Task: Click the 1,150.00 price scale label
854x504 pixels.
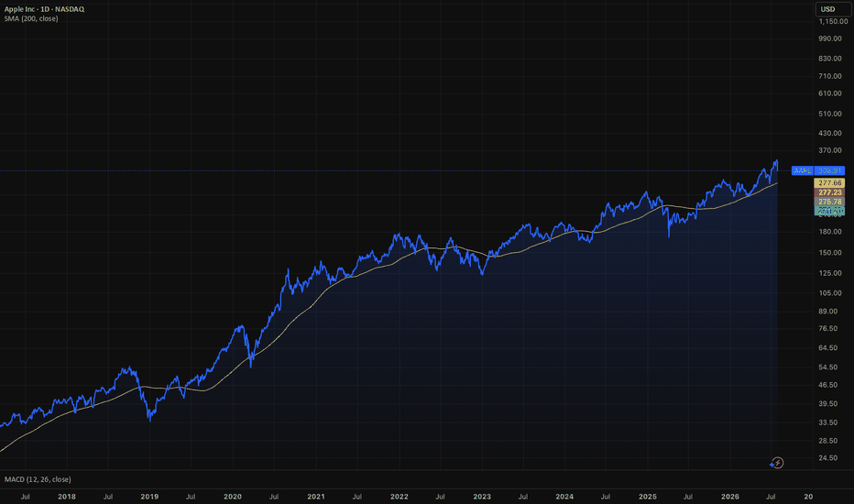Action: 833,21
